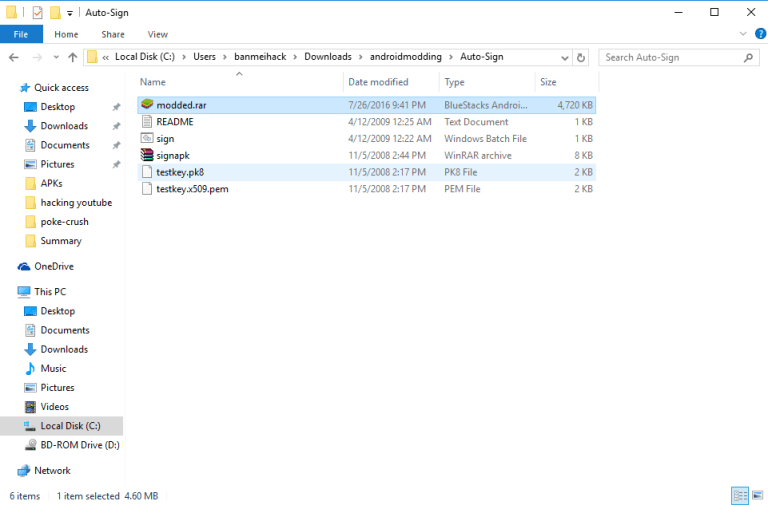Click the Properties icon in the quick access toolbar
768x505 pixels.
tap(38, 12)
